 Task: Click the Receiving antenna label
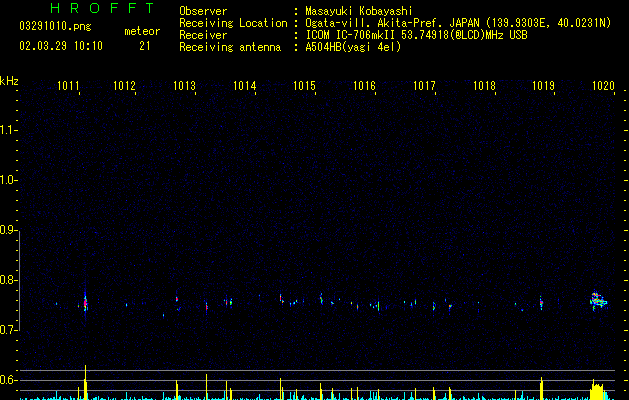pyautogui.click(x=230, y=47)
